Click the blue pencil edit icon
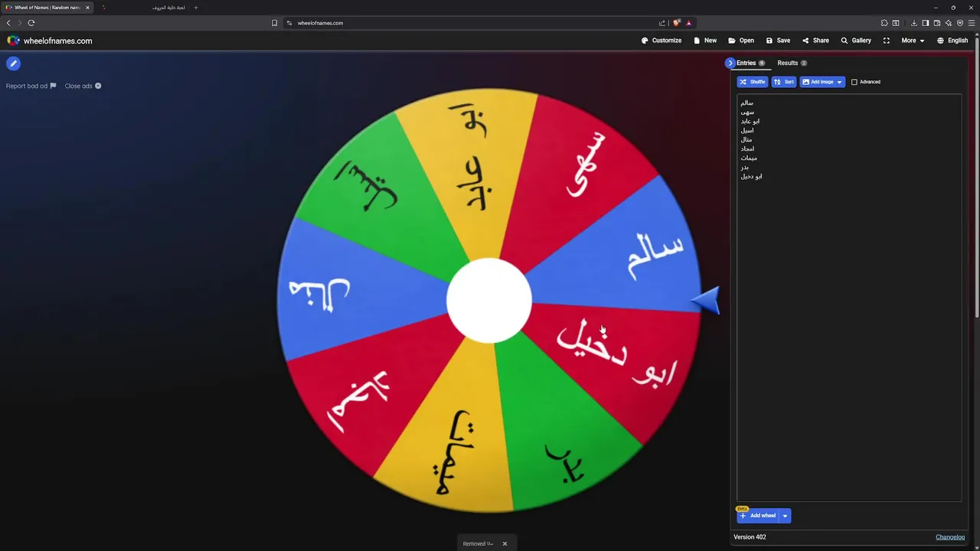 tap(13, 64)
